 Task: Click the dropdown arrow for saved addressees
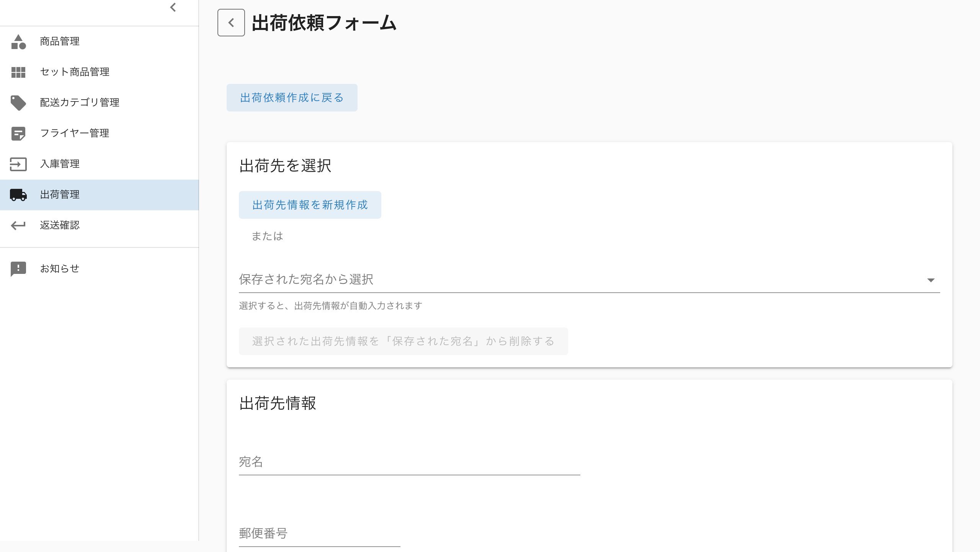(x=931, y=280)
